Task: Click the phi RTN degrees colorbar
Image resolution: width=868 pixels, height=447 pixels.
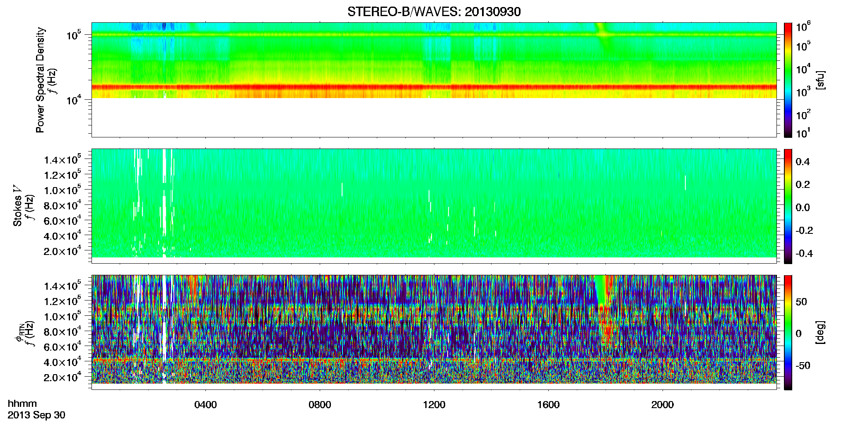Action: click(x=788, y=332)
